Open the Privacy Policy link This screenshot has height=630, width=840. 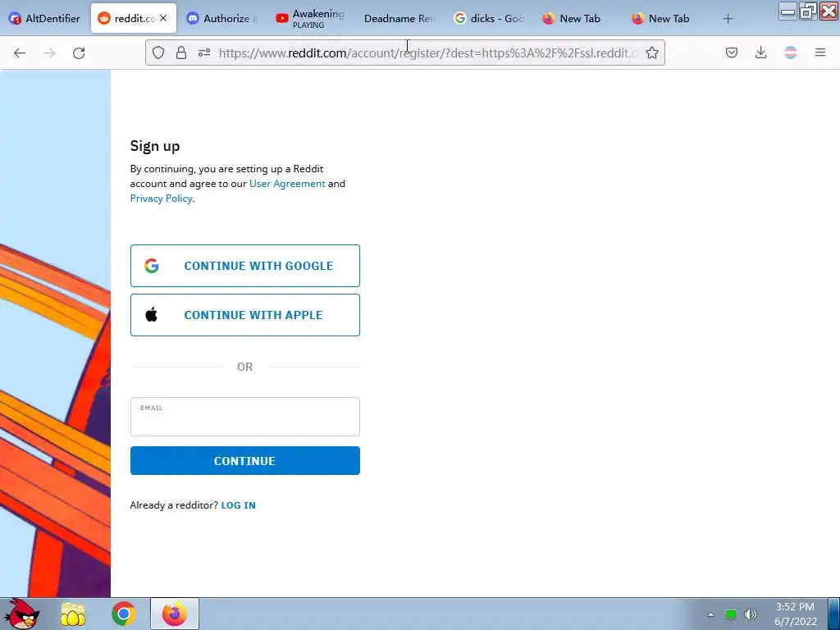coord(162,199)
